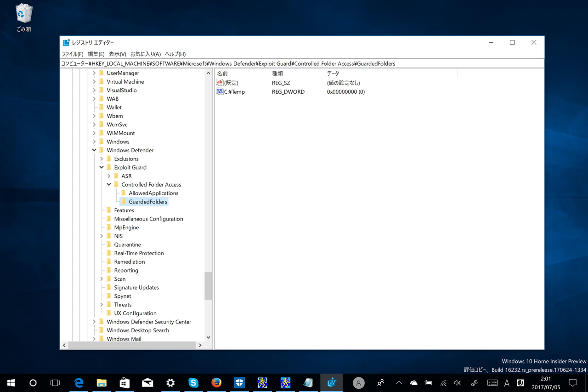
Task: Click the Remediation folder icon
Action: click(109, 261)
